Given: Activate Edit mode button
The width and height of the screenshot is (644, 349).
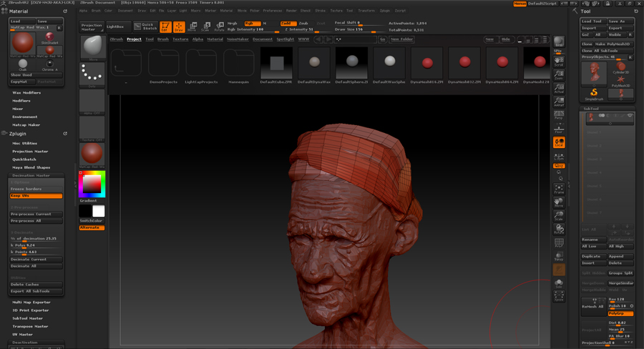Looking at the screenshot, I should [165, 26].
